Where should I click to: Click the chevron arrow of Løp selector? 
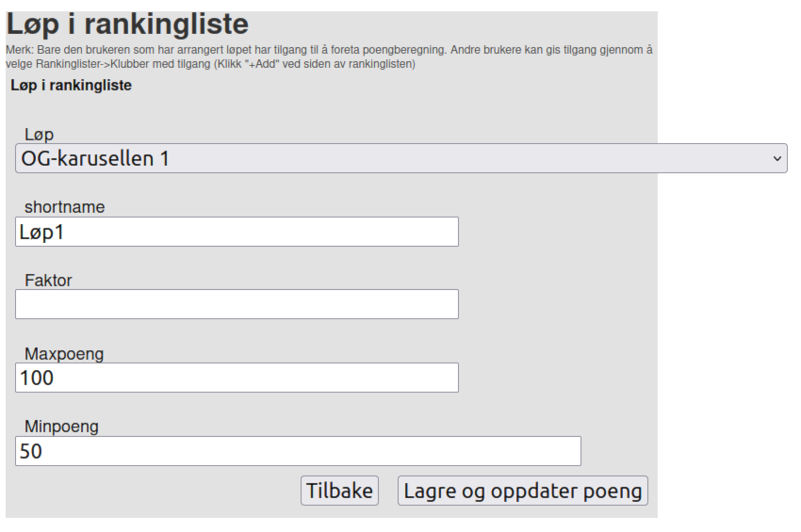[x=778, y=158]
